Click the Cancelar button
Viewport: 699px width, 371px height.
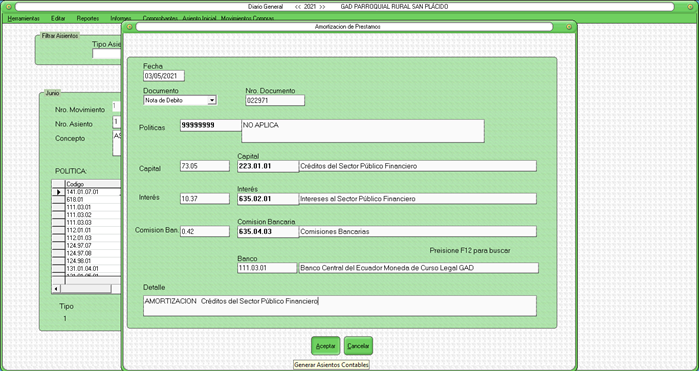point(358,346)
